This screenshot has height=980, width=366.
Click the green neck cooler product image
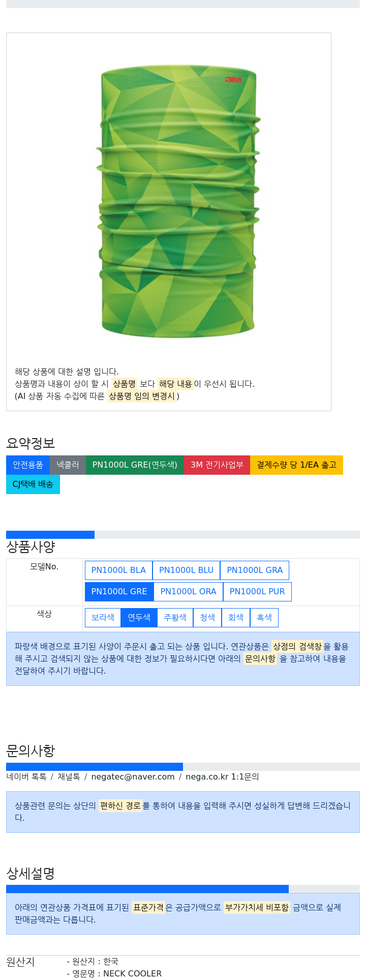178,201
